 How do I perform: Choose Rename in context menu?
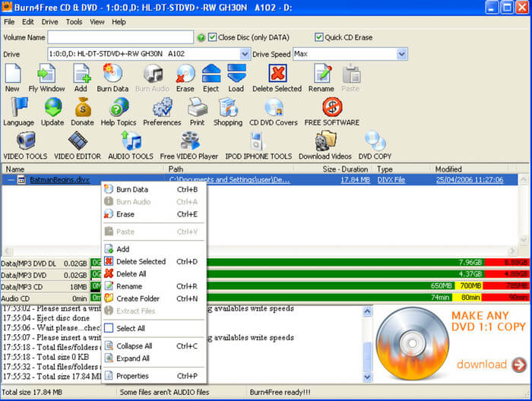click(x=154, y=286)
